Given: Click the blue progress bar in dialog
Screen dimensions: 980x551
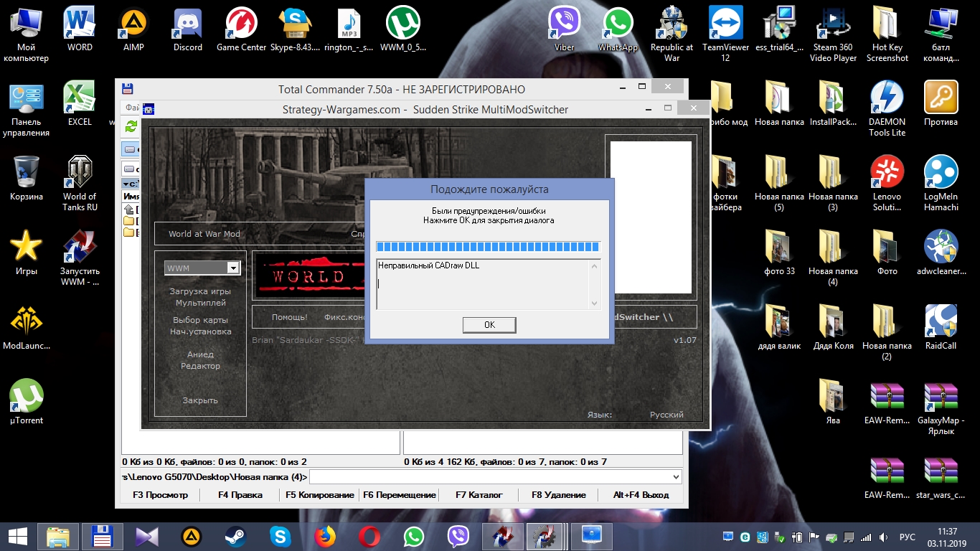Looking at the screenshot, I should click(x=488, y=247).
